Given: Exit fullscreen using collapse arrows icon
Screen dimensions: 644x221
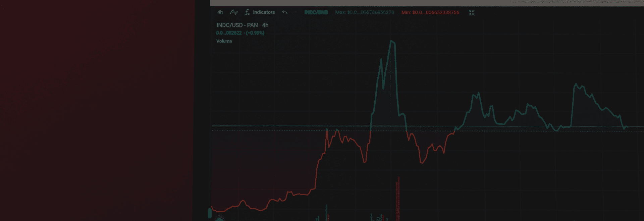Looking at the screenshot, I should pyautogui.click(x=472, y=13).
